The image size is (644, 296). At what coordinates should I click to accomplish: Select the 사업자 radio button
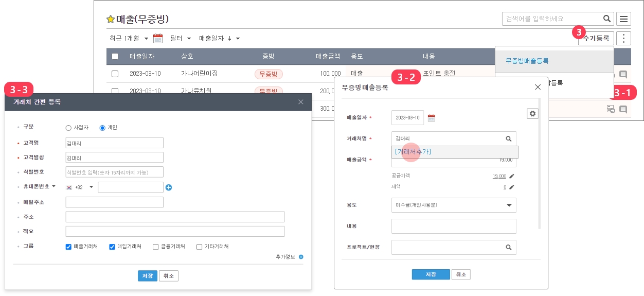point(68,128)
